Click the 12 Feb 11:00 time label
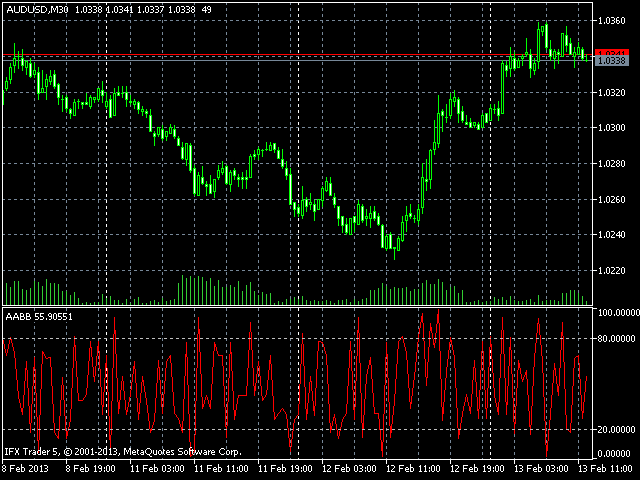640x480 pixels. (x=413, y=468)
